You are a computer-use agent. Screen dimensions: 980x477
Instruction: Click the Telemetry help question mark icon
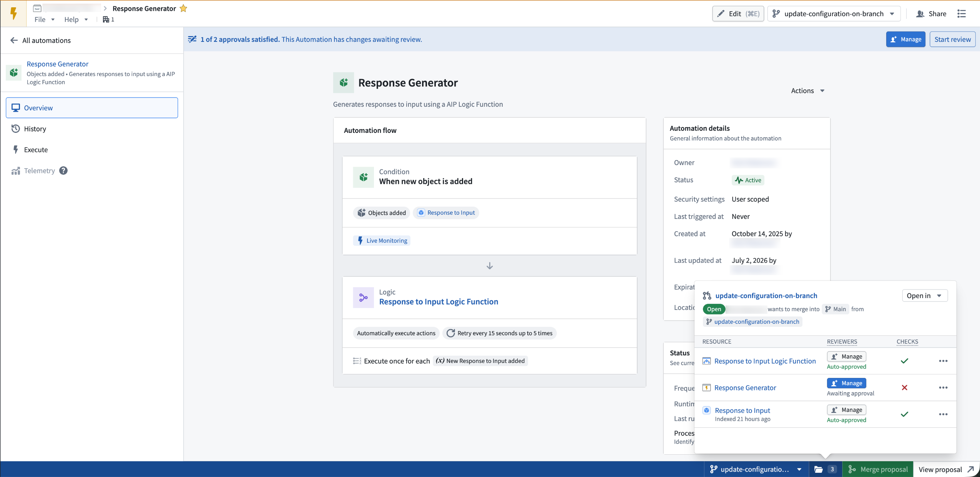click(63, 171)
